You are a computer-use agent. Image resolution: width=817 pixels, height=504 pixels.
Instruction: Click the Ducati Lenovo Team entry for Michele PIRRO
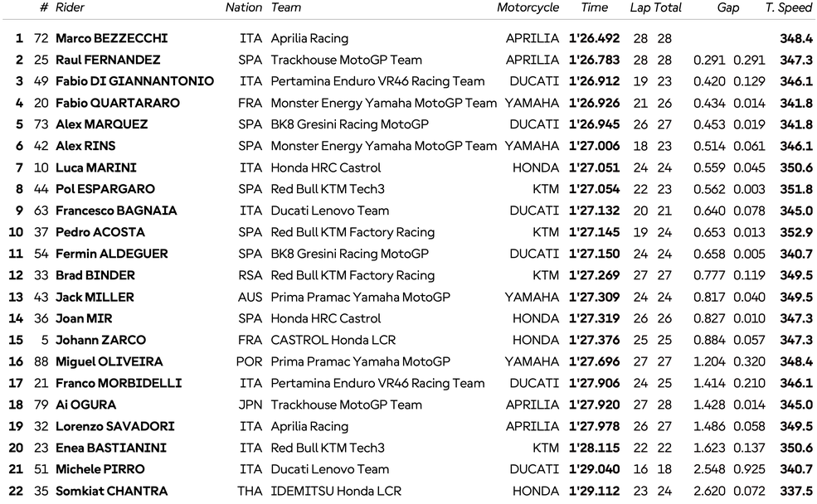click(329, 469)
